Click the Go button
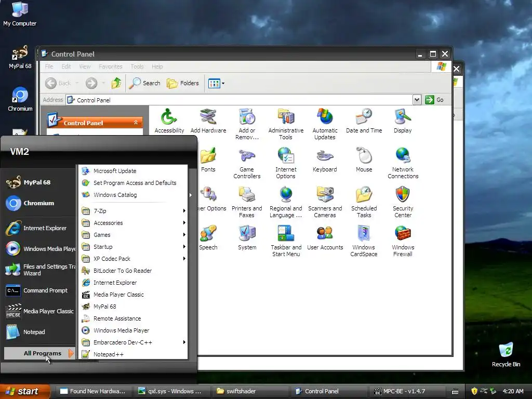This screenshot has height=399, width=532. point(434,100)
